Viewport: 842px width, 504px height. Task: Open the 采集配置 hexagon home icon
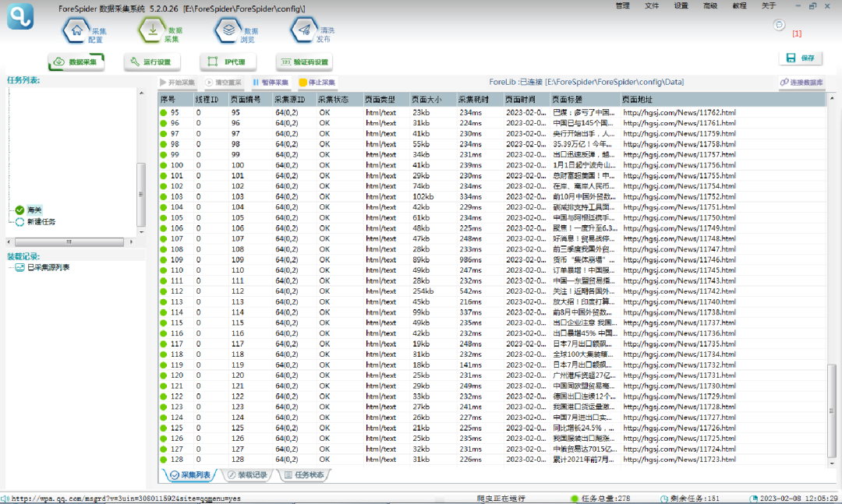point(76,30)
